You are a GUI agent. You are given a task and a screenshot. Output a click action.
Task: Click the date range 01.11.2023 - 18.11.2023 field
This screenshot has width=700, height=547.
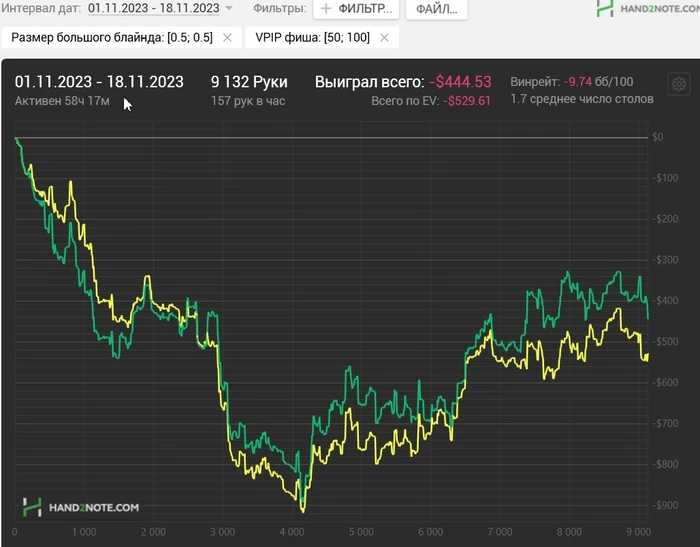[154, 8]
